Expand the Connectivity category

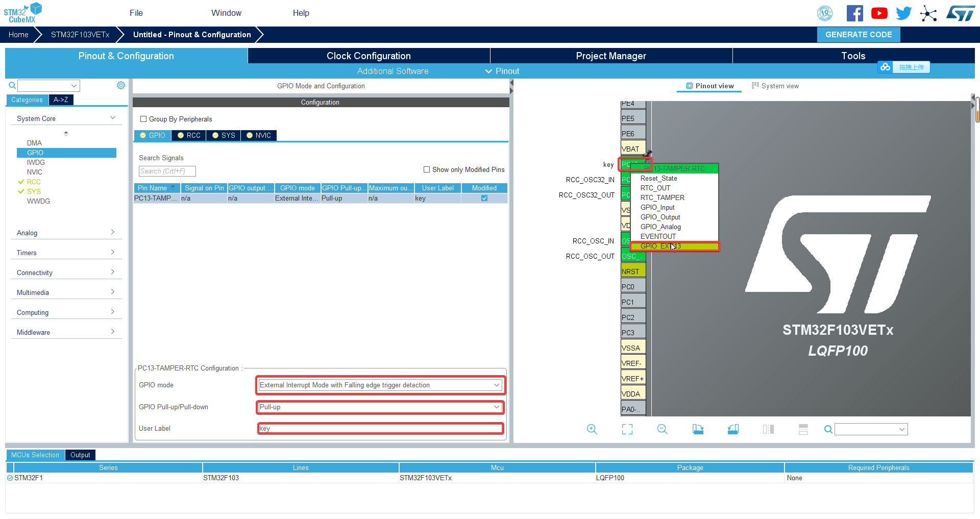(x=113, y=272)
